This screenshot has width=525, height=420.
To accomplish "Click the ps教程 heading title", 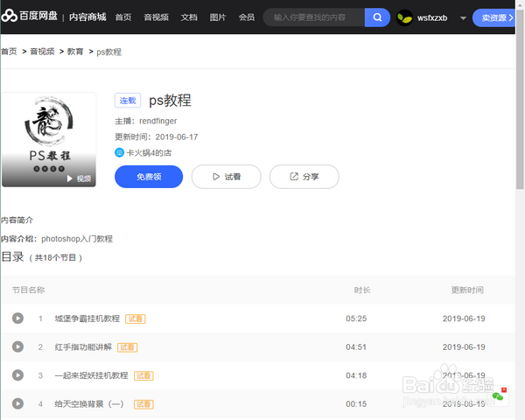I will click(170, 101).
